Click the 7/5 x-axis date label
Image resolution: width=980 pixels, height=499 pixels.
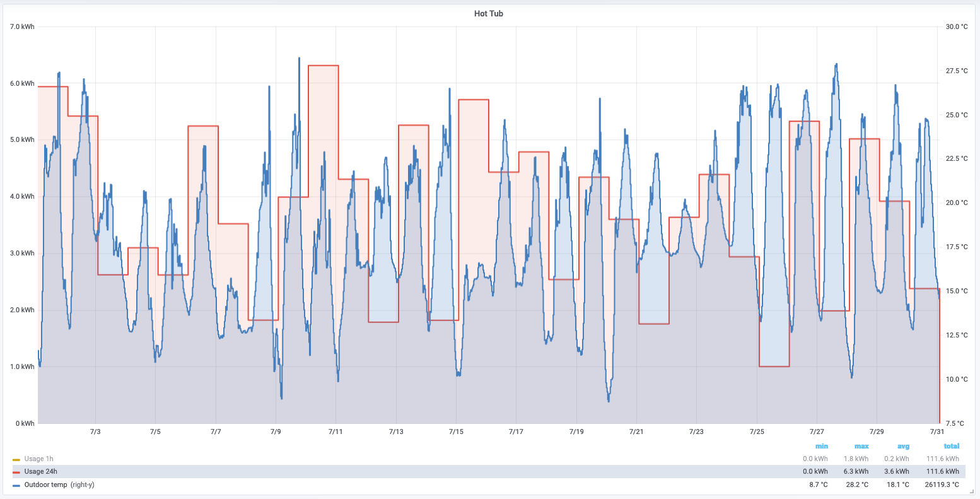click(155, 431)
